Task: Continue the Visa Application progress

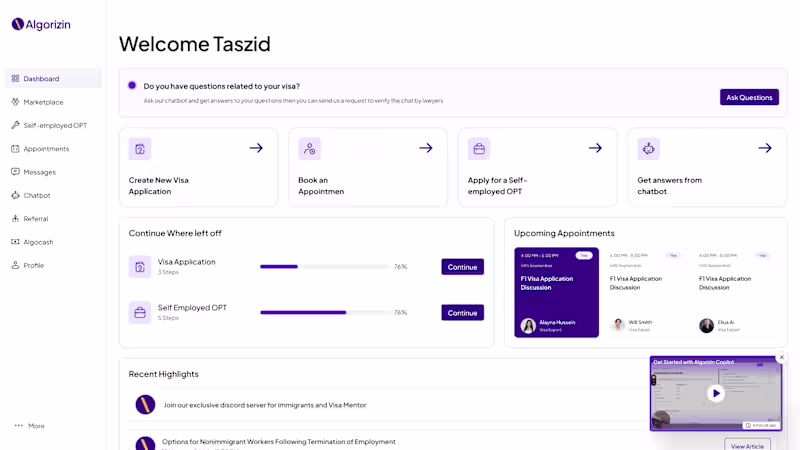Action: 462,267
